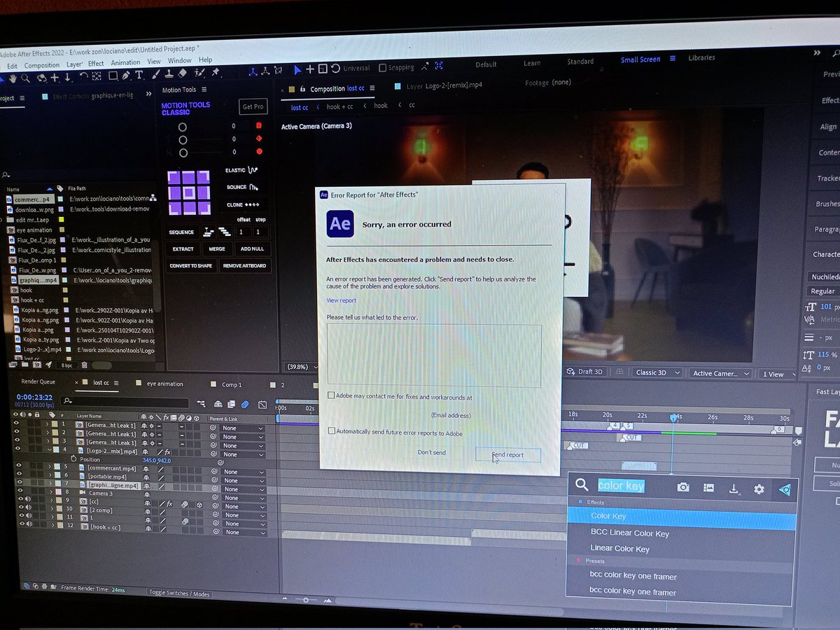Screen dimensions: 840x630
Task: Toggle Draft 3D in the viewer
Action: [x=584, y=372]
